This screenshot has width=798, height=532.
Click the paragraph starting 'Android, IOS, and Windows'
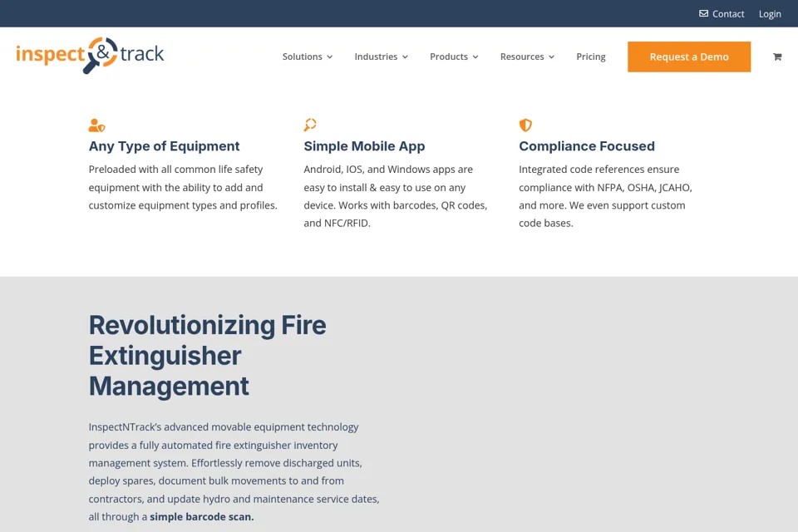(x=396, y=196)
